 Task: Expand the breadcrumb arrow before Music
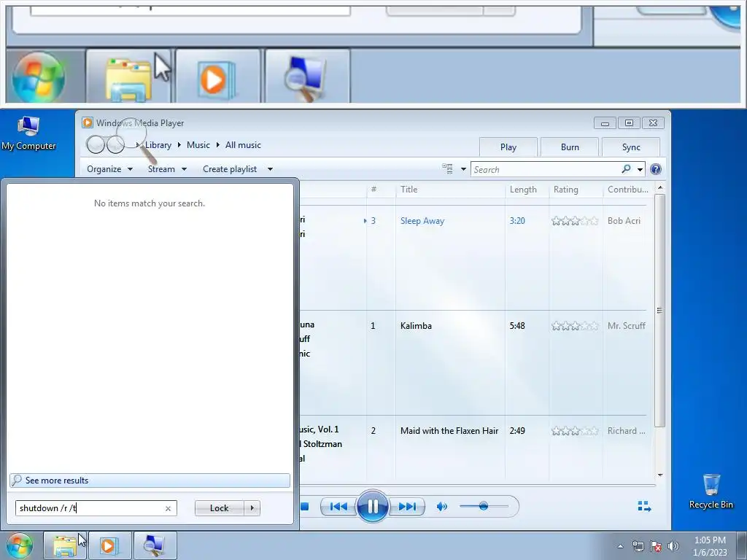tap(179, 145)
